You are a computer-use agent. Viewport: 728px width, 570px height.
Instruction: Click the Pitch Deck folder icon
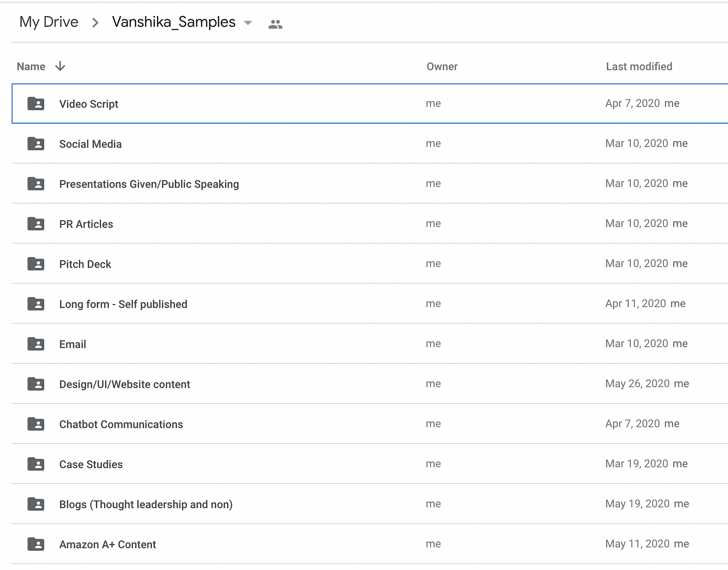click(x=36, y=264)
